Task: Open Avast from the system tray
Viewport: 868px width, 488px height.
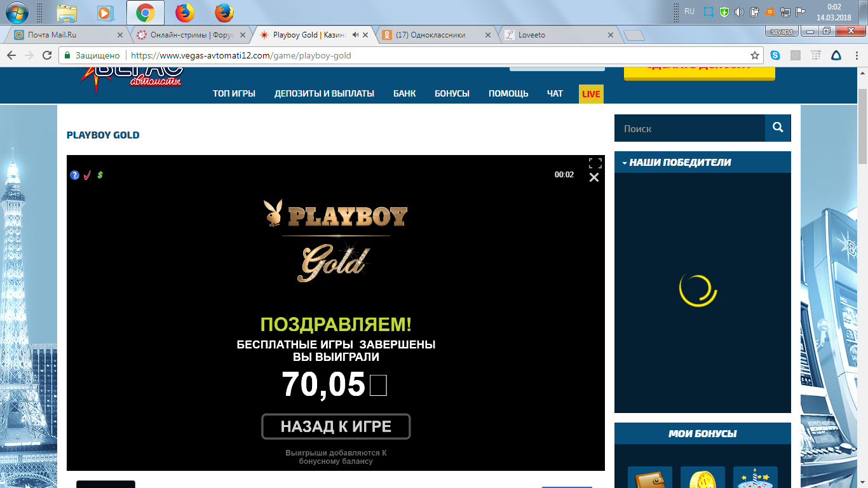Action: 770,10
